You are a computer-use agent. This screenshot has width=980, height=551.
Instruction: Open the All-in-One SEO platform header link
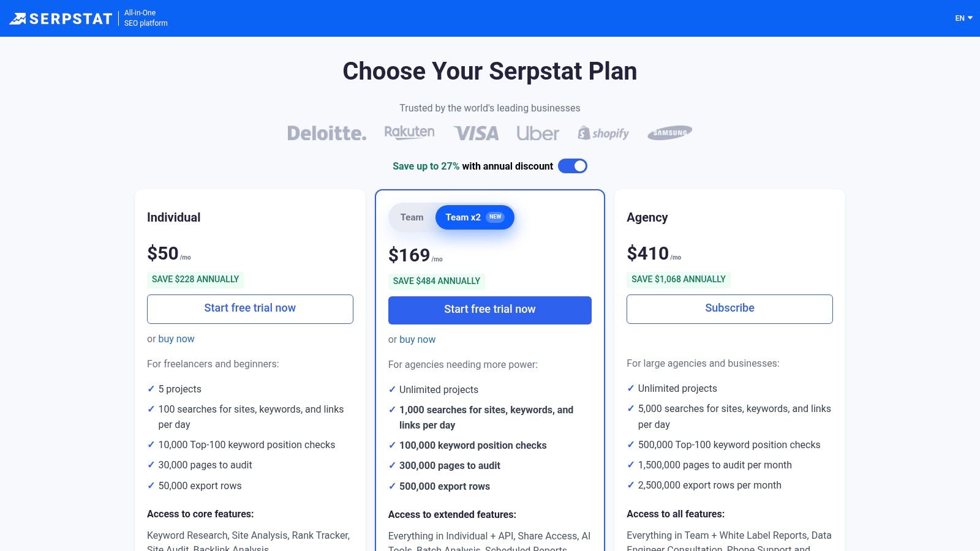[x=146, y=17]
